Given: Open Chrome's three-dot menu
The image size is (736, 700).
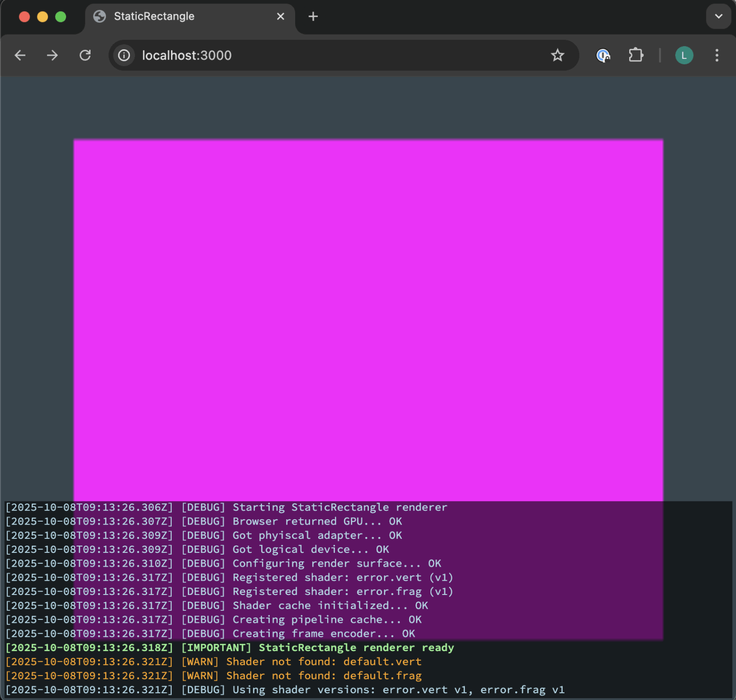Looking at the screenshot, I should click(x=716, y=56).
